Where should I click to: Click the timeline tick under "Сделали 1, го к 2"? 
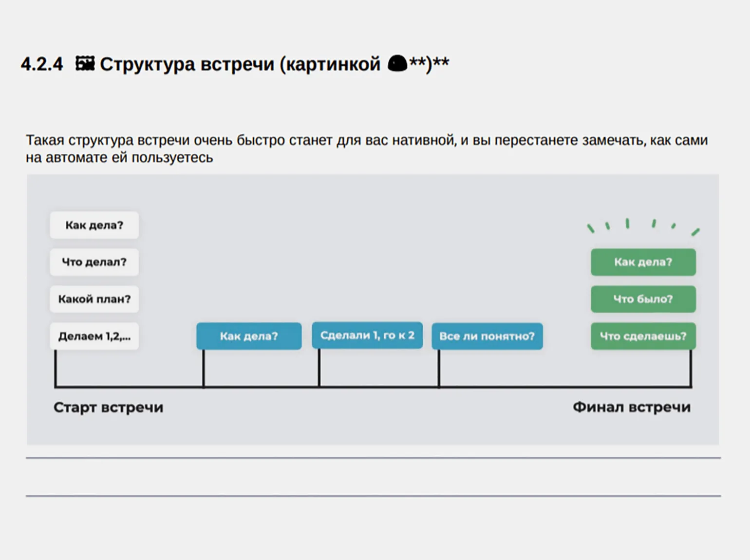click(x=319, y=369)
